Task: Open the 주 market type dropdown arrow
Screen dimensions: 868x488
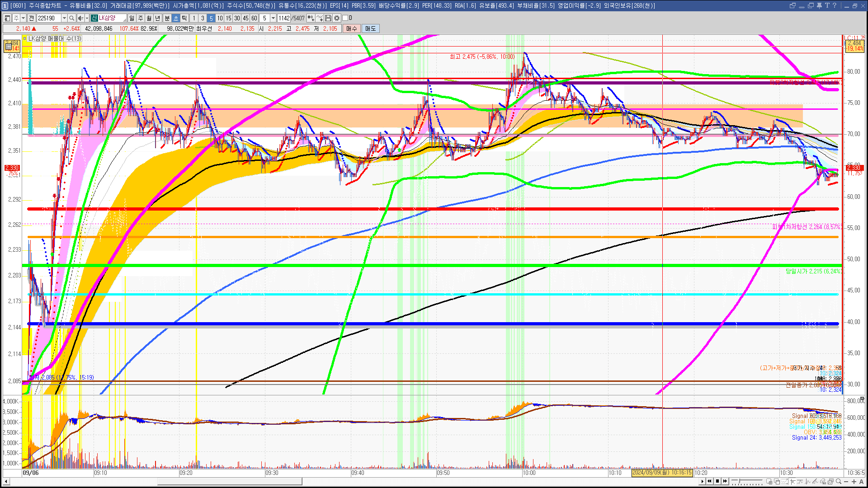Action: pos(23,18)
